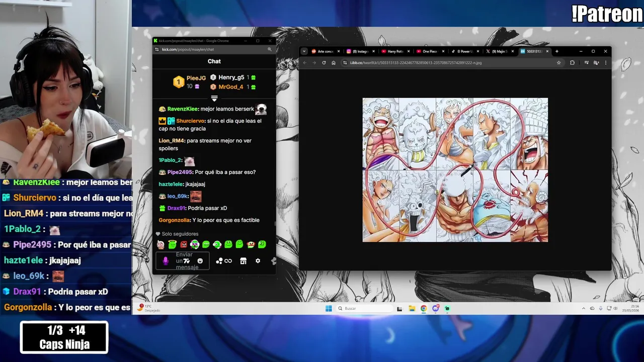Open Google Chrome from the taskbar

(424, 308)
